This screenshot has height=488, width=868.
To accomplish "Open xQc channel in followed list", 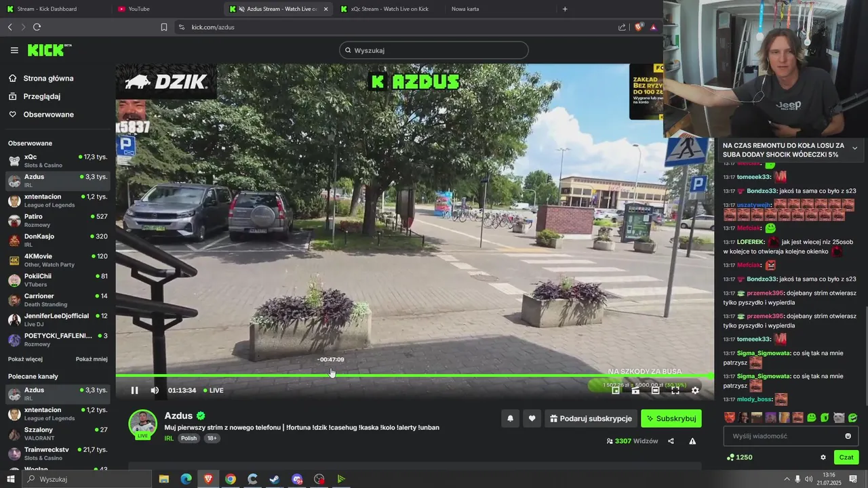I will [58, 161].
